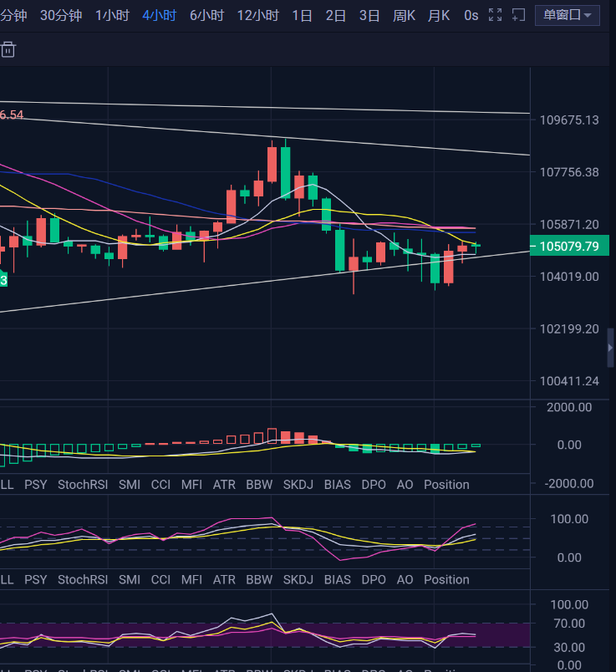Choose SMI in the row above the RSI panel
This screenshot has width=616, height=672.
[130, 580]
